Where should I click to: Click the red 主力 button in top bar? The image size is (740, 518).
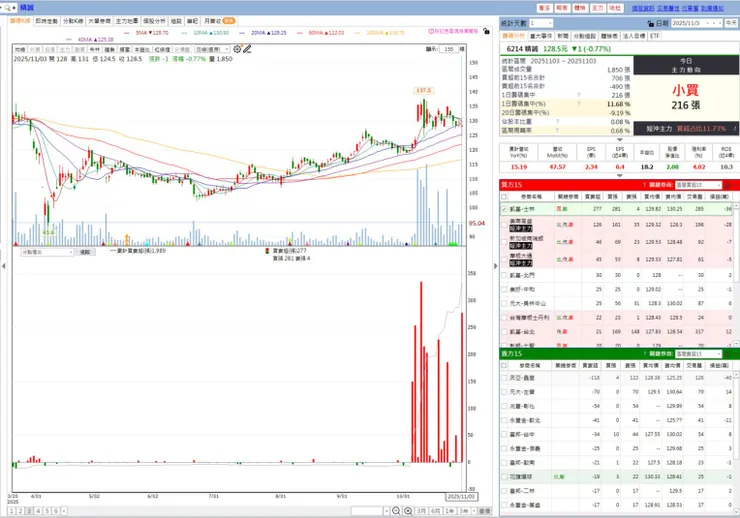pyautogui.click(x=597, y=8)
